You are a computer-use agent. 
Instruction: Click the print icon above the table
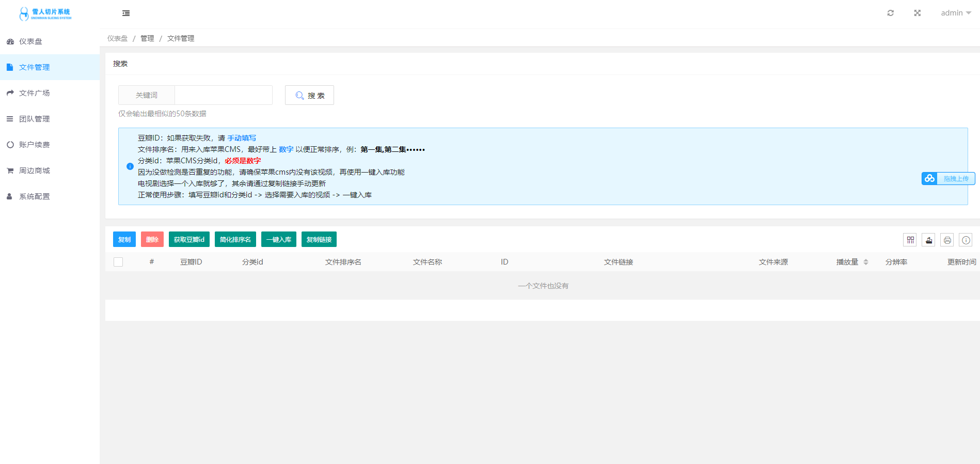click(x=947, y=240)
